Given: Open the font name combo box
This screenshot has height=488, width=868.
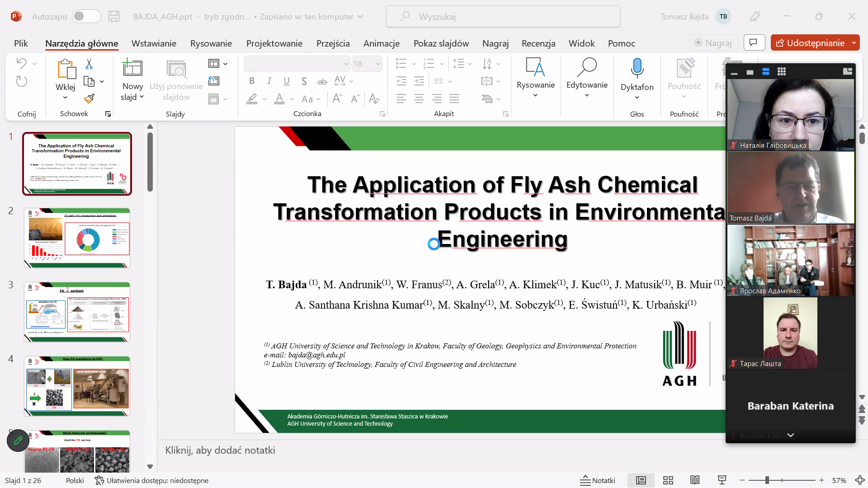Looking at the screenshot, I should (297, 64).
